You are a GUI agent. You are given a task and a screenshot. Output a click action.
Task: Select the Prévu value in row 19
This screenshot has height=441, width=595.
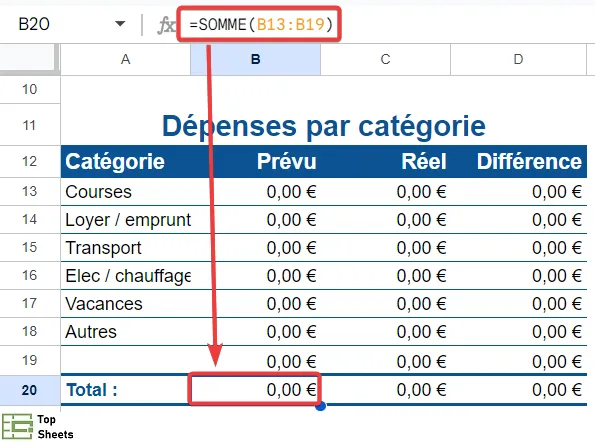(x=255, y=361)
